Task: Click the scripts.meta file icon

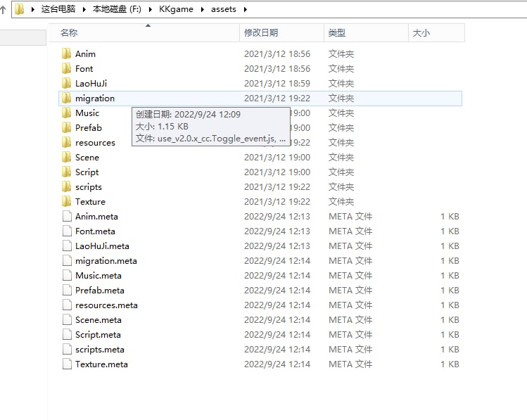Action: (x=66, y=350)
